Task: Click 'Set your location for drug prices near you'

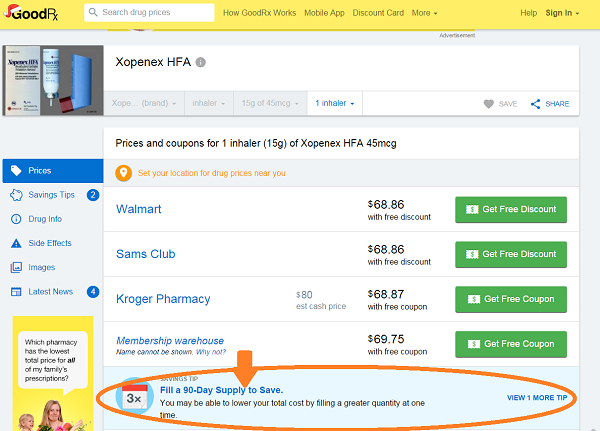Action: coord(212,173)
